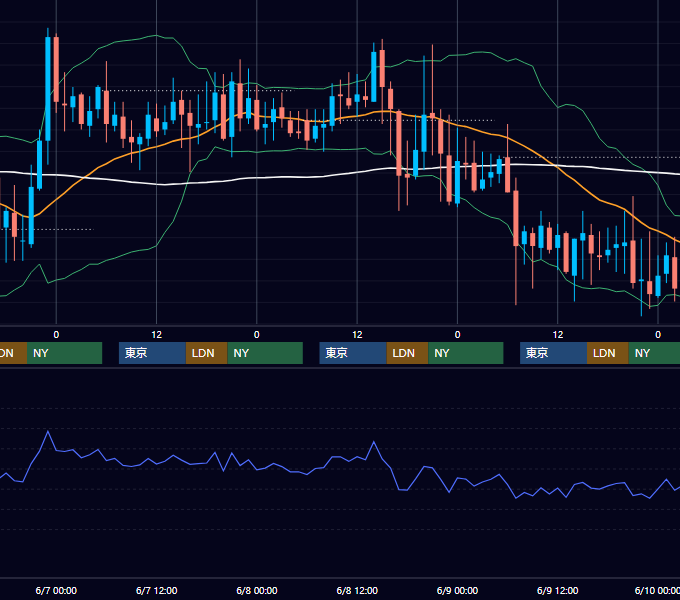Click hour label 12 aligned with 6/8 12:00
The image size is (680, 600).
[357, 335]
